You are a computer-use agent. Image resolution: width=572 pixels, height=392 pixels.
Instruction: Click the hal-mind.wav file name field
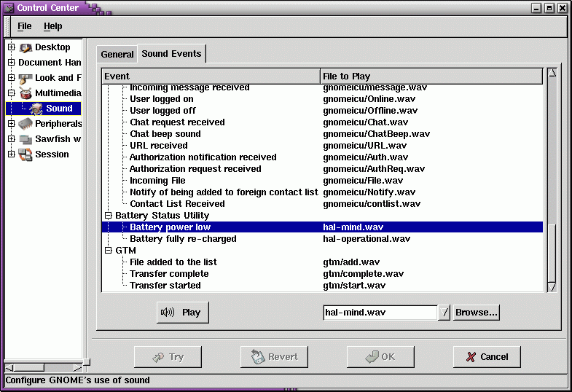pyautogui.click(x=380, y=313)
